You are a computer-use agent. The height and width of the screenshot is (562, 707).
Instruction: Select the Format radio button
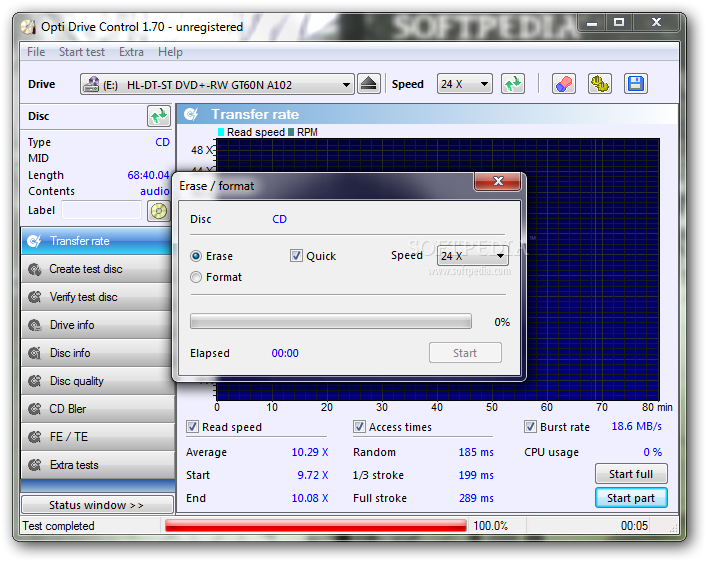(196, 277)
